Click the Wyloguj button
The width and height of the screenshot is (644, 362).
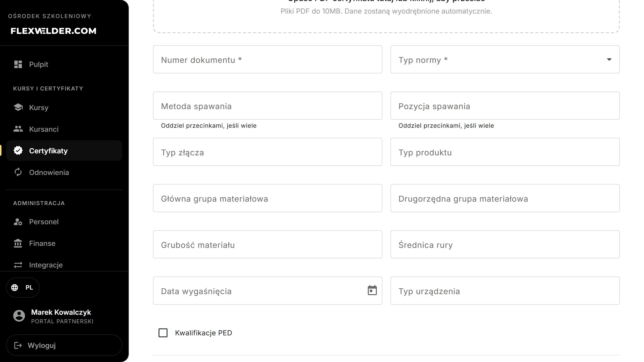(64, 345)
